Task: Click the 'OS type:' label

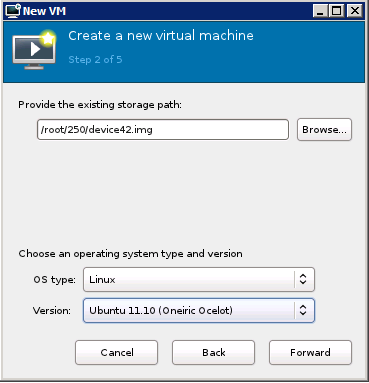Action: click(x=54, y=279)
